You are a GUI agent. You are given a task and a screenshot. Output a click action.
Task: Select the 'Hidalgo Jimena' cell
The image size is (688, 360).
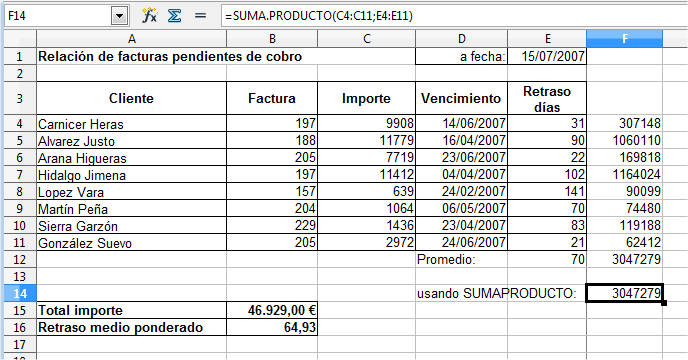point(132,175)
